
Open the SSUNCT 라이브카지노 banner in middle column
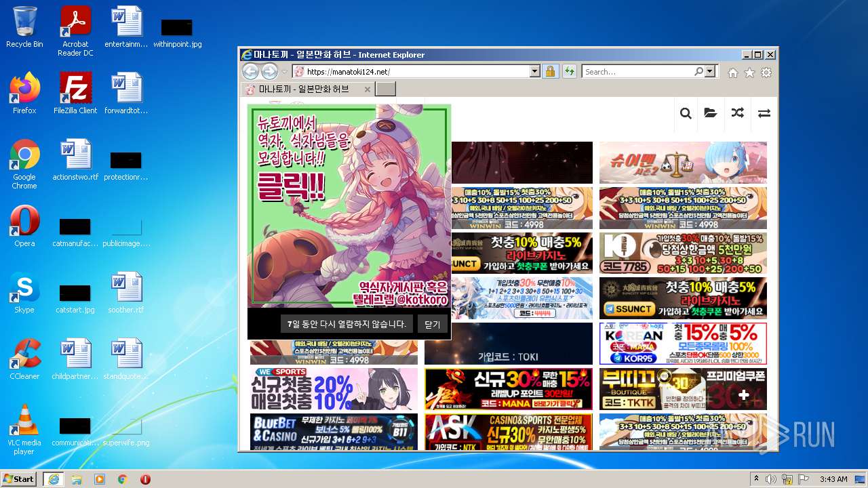(521, 252)
